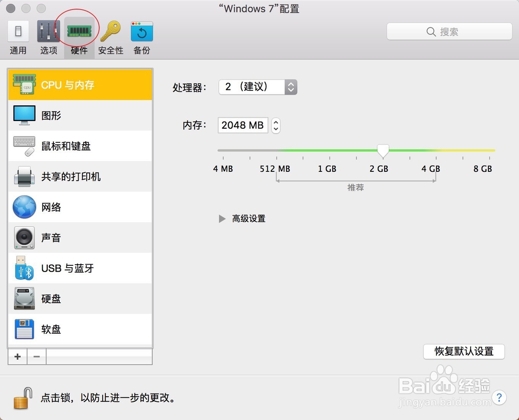Open the 通用 (General) toolbar icon
This screenshot has height=420, width=519.
18,31
